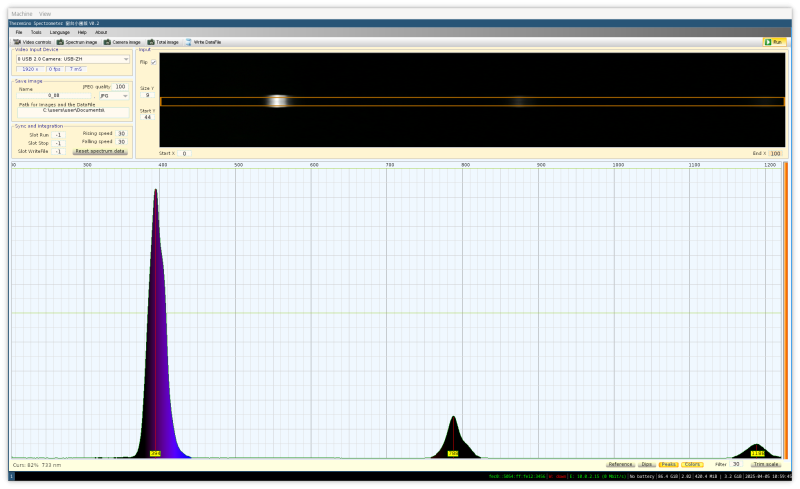The width and height of the screenshot is (800, 489).
Task: Toggle the Dips display button
Action: click(x=647, y=464)
